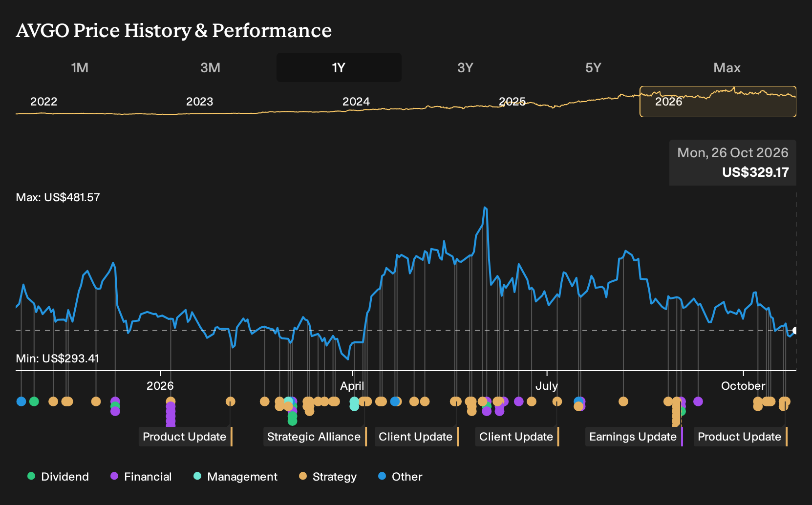
Task: Select the 3M time range tab
Action: click(x=210, y=67)
